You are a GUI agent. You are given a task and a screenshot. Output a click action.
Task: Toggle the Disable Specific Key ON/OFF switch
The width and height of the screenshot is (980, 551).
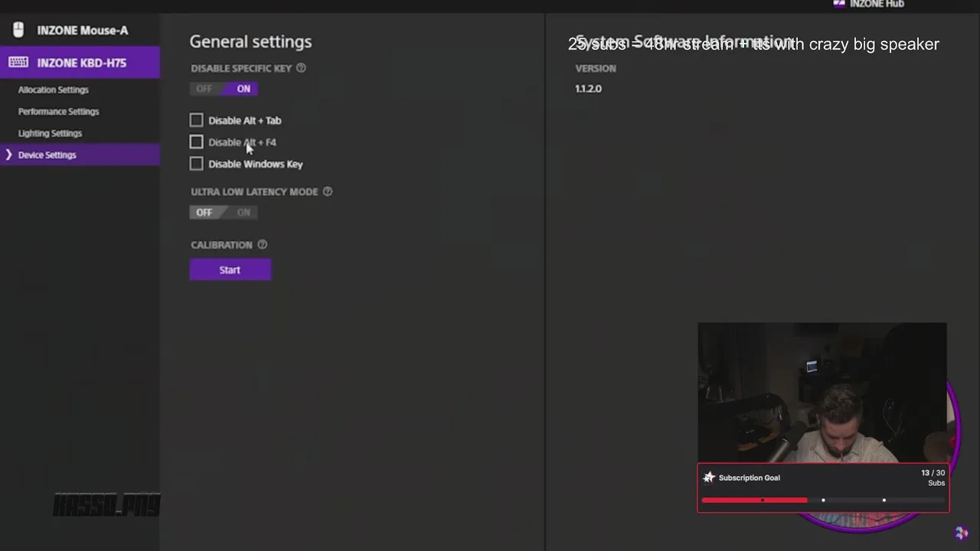224,89
